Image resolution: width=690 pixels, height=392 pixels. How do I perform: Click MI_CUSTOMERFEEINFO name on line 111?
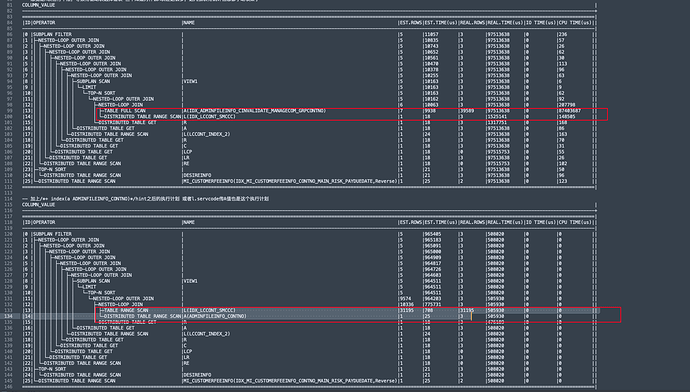pos(290,181)
